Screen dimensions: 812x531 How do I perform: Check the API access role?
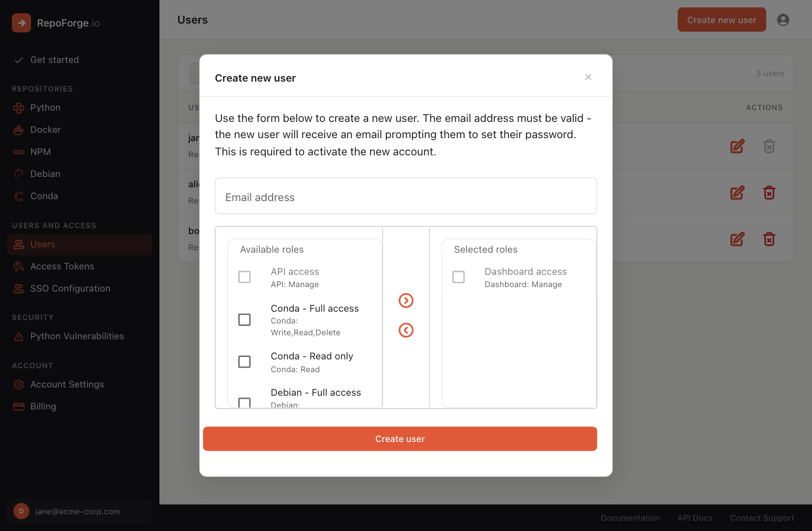pyautogui.click(x=245, y=277)
